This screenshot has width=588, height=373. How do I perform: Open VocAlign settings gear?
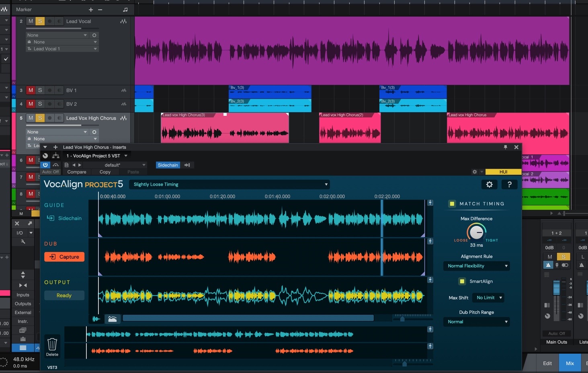(x=489, y=184)
